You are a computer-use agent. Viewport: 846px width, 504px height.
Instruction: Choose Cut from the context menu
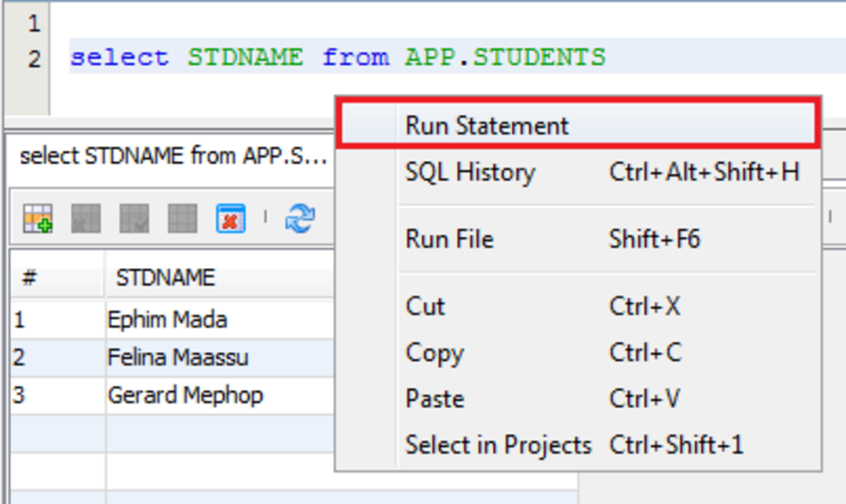pos(425,307)
